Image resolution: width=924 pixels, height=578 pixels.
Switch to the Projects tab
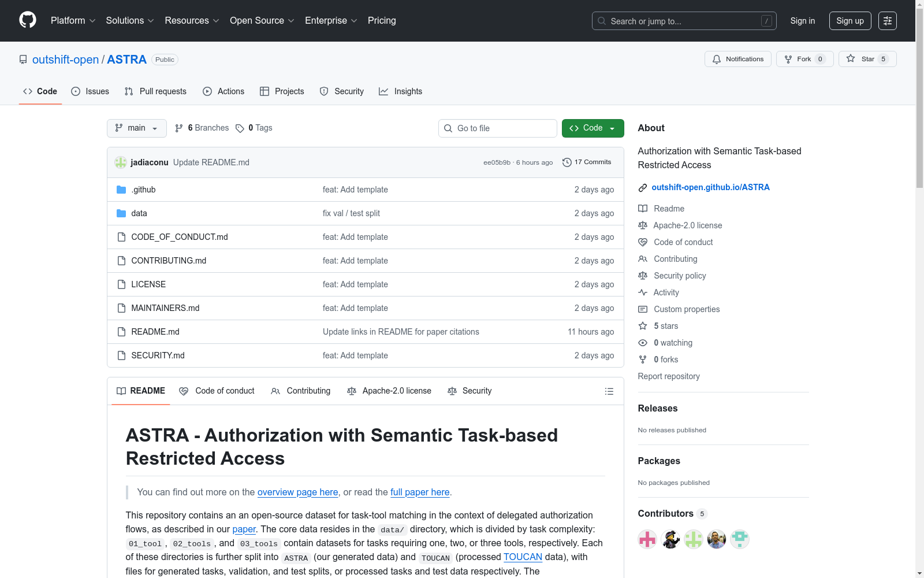pos(282,91)
